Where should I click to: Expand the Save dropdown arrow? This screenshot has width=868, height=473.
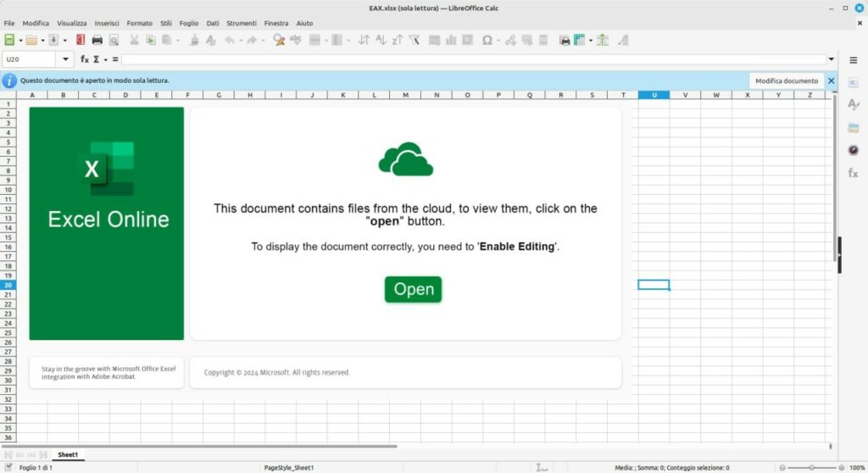[x=64, y=41]
